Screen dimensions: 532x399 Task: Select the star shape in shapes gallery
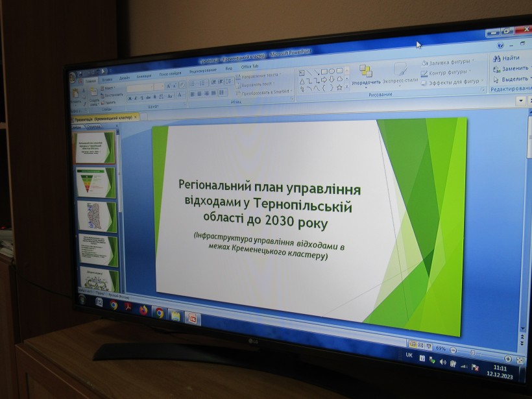pos(339,88)
